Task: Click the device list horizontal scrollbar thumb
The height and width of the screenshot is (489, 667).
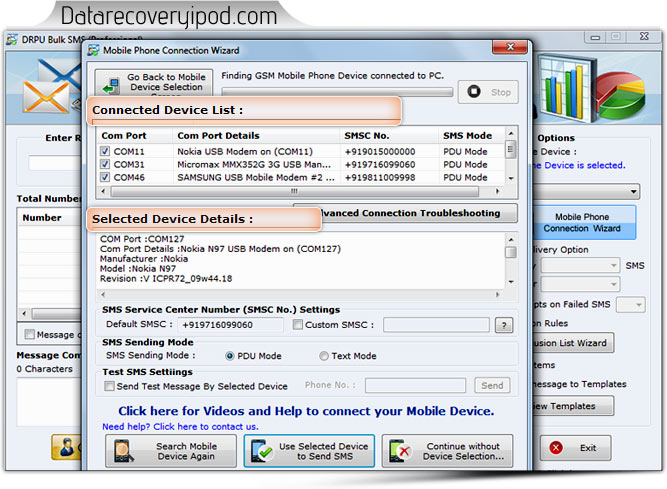Action: point(294,191)
